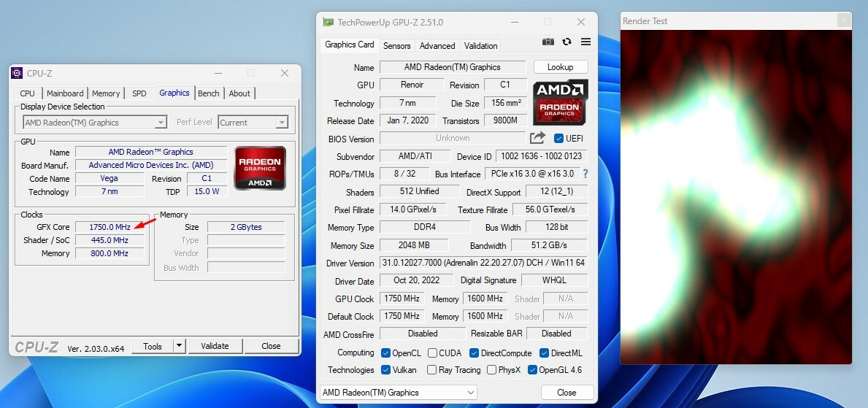
Task: Click the Shader / SoC 445.0 MHz value
Action: point(110,240)
